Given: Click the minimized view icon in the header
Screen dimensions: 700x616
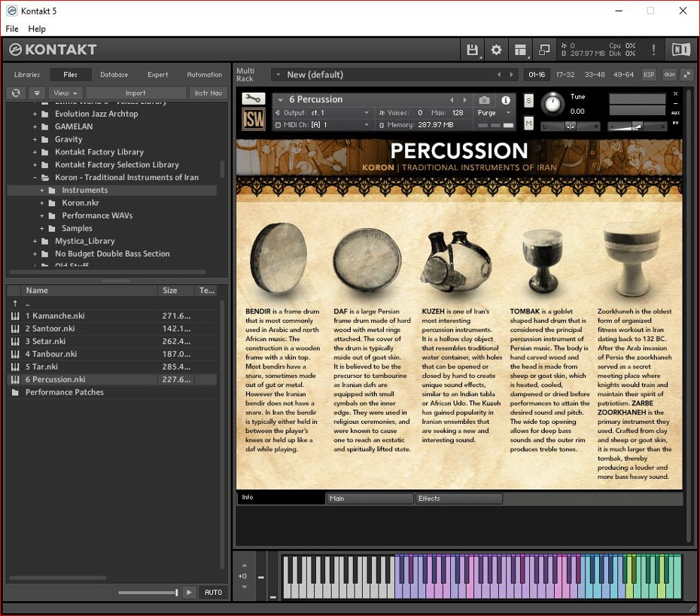Looking at the screenshot, I should (544, 50).
